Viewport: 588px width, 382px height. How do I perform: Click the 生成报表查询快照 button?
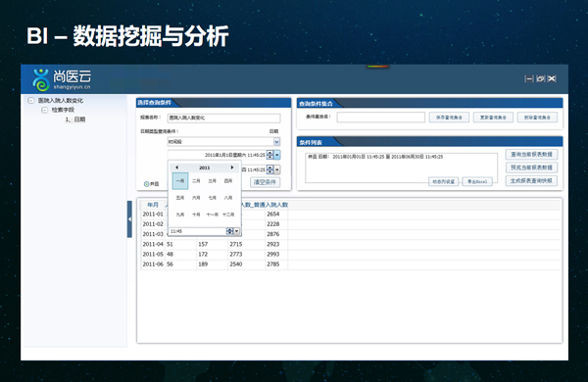[531, 180]
